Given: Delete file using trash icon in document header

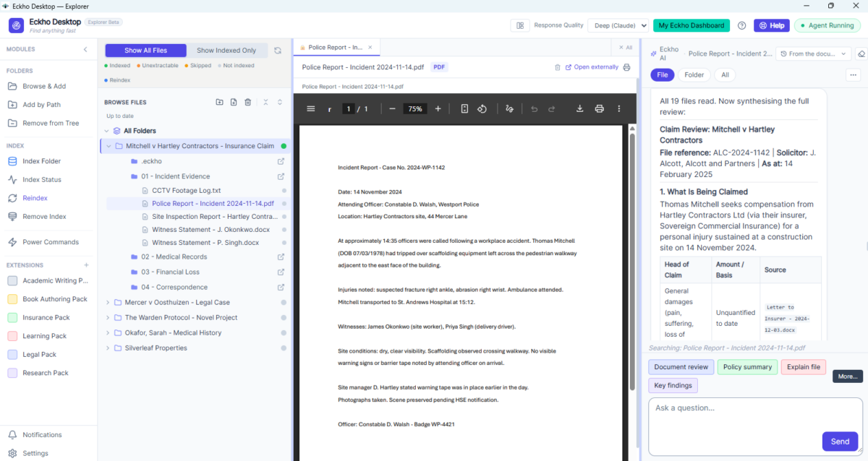Looking at the screenshot, I should 558,67.
